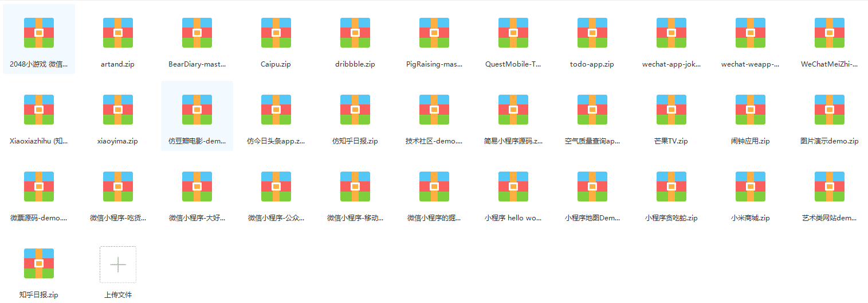The image size is (868, 303).
Task: Pick the 闹钟应用.zip archive icon
Action: tap(751, 109)
